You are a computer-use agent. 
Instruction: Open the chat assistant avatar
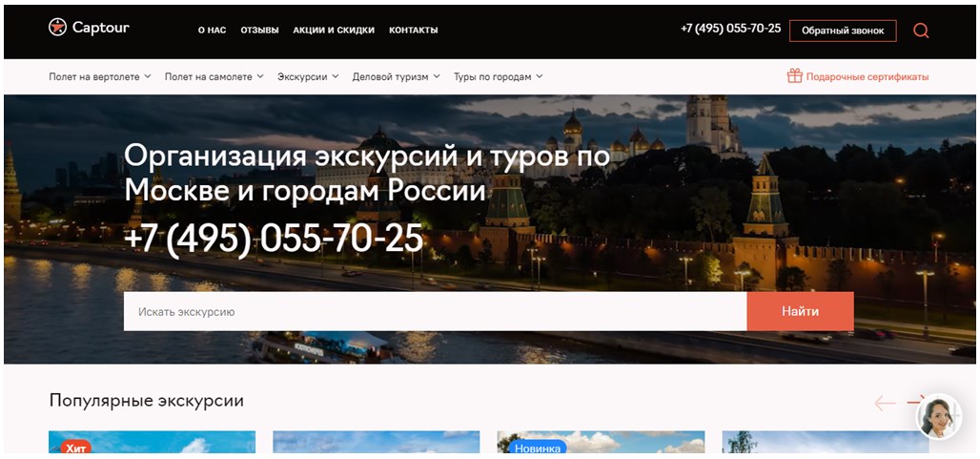(939, 416)
